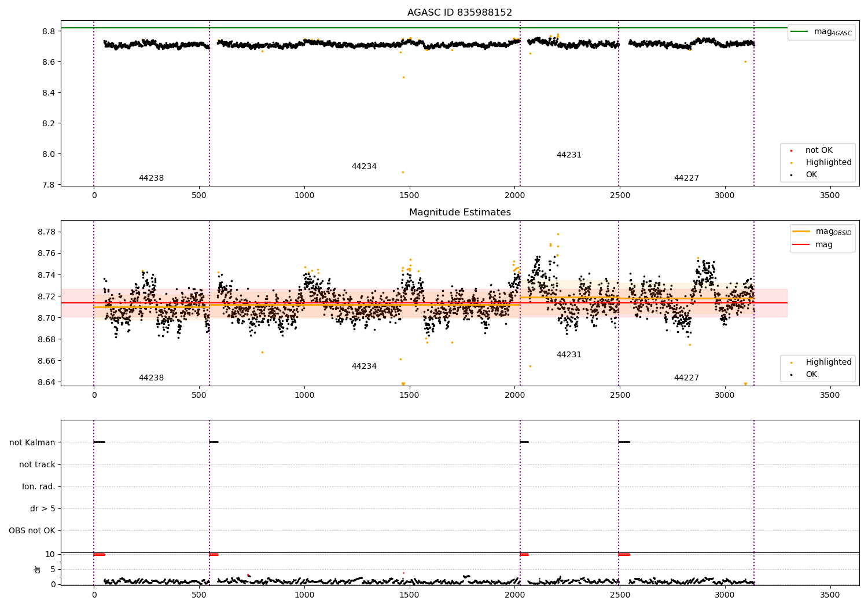The height and width of the screenshot is (608, 868).
Task: Click y-axis tick 8.8 in top plot
Action: click(49, 31)
